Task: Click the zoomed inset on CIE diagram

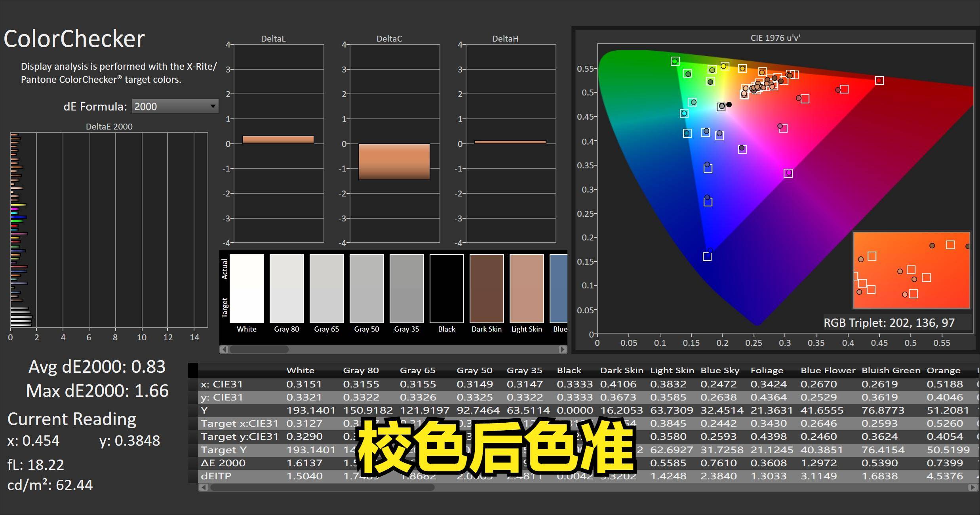Action: point(911,270)
